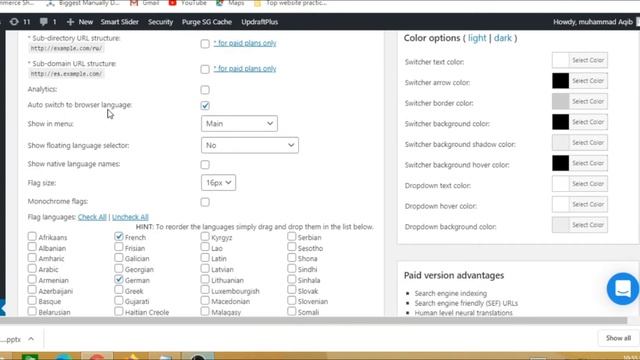The width and height of the screenshot is (640, 360).
Task: Click the horizontal page scrollbar
Action: click(313, 320)
